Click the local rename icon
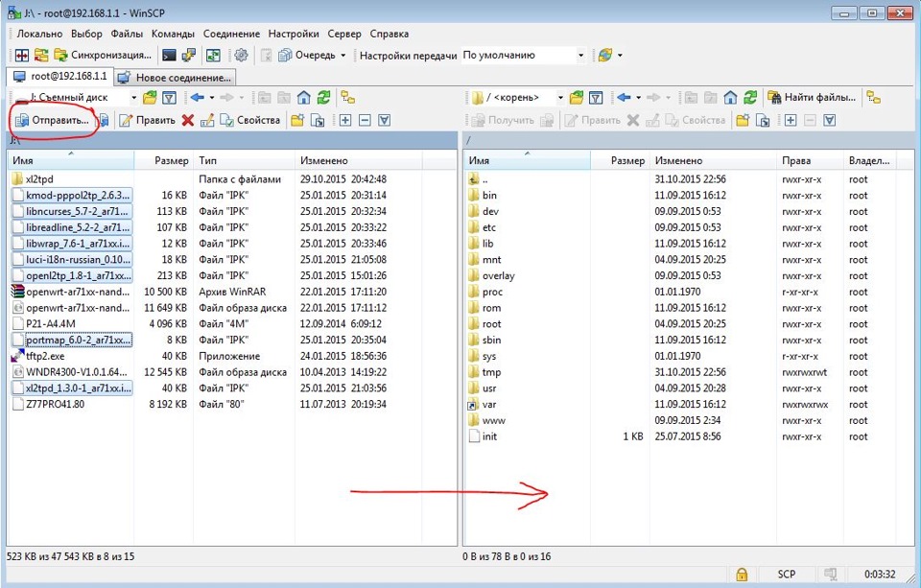Image resolution: width=921 pixels, height=588 pixels. 207,121
